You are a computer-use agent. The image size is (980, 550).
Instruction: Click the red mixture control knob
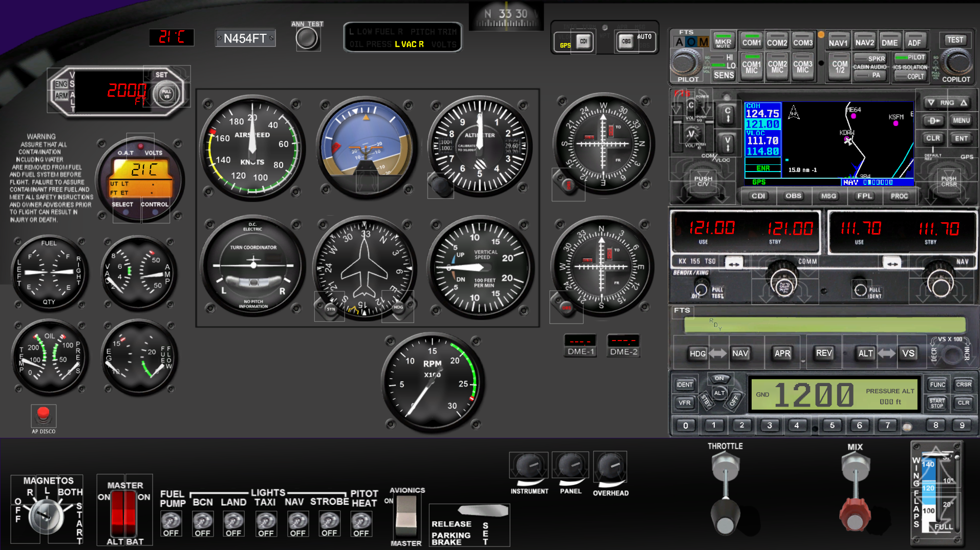(855, 515)
